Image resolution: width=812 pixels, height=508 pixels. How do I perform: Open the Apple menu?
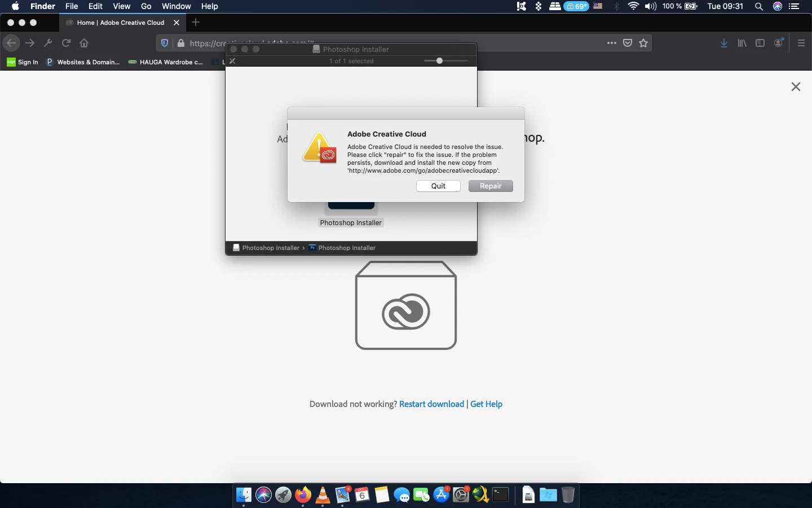coord(15,6)
